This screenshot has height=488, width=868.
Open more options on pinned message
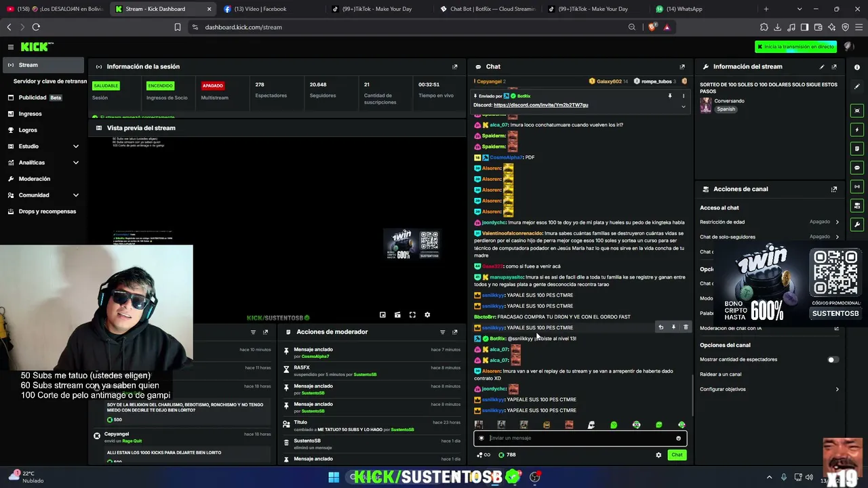(683, 96)
